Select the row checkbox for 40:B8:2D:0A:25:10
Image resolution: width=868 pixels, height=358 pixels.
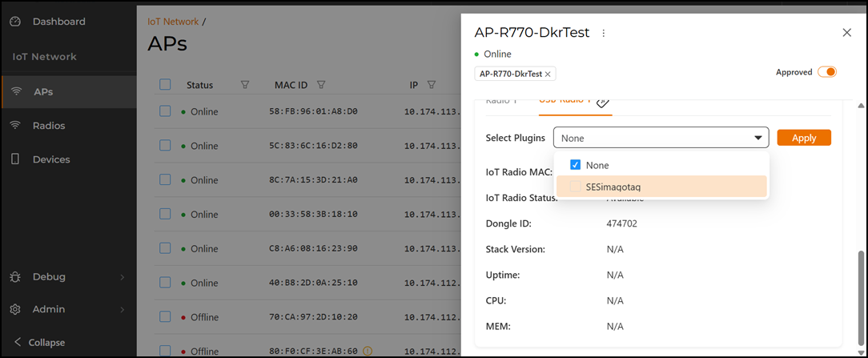click(x=165, y=282)
